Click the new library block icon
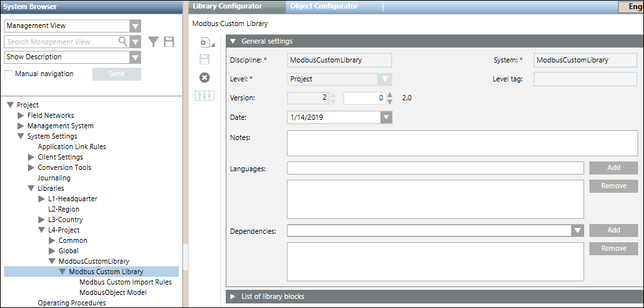The image size is (644, 308). click(204, 42)
